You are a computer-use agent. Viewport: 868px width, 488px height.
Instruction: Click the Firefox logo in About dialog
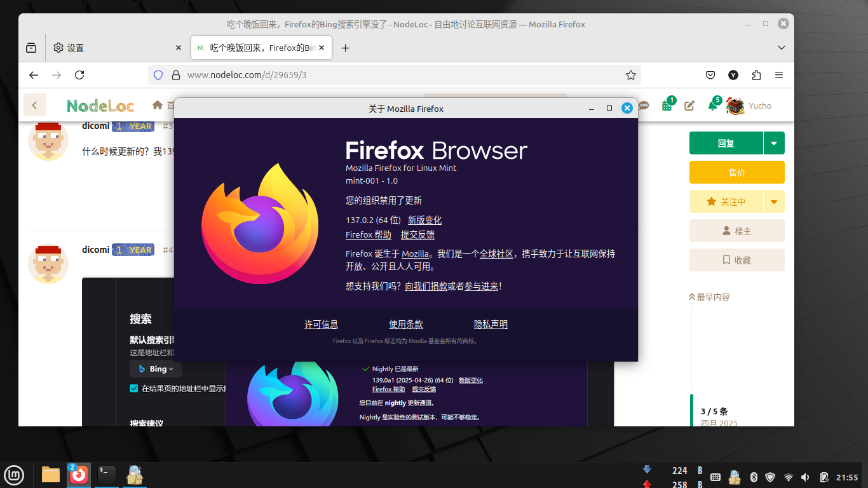[260, 224]
